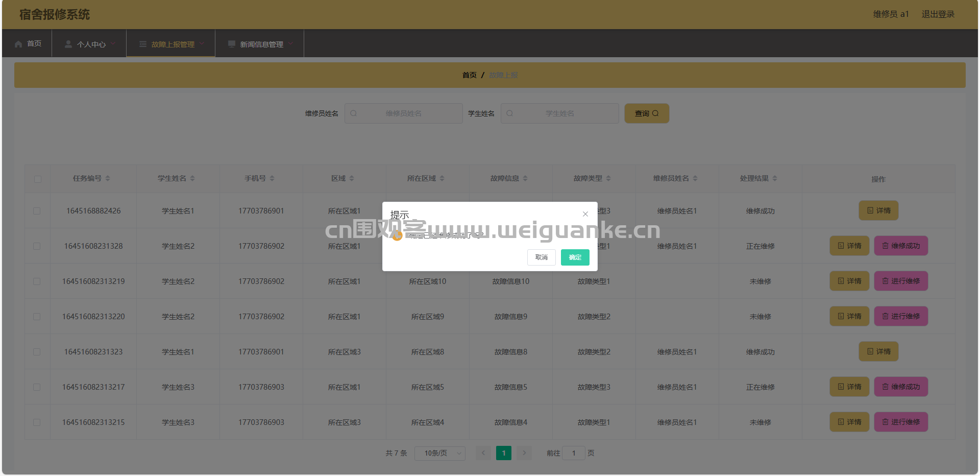Confirm the dialog with the 确定 button
980x476 pixels.
[x=575, y=257]
